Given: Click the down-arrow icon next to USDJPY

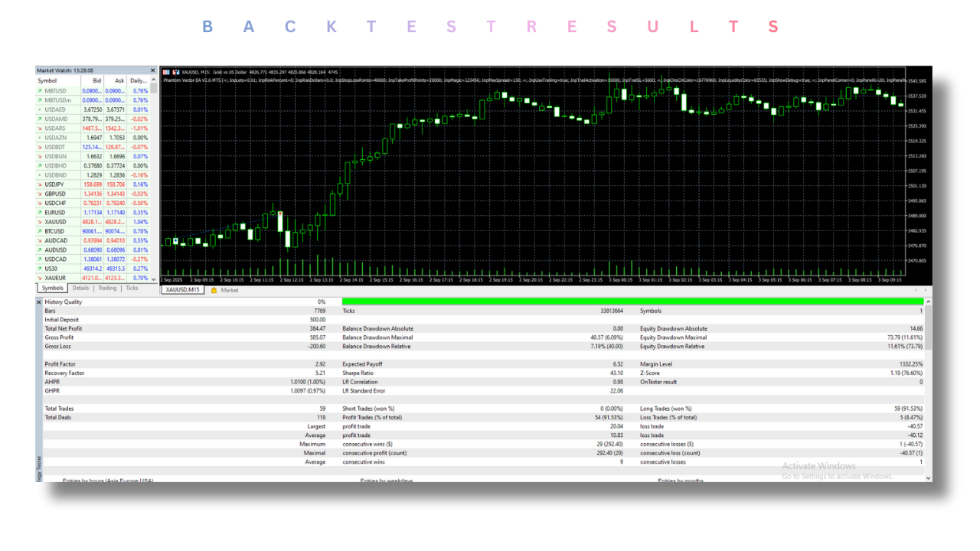Looking at the screenshot, I should click(40, 184).
